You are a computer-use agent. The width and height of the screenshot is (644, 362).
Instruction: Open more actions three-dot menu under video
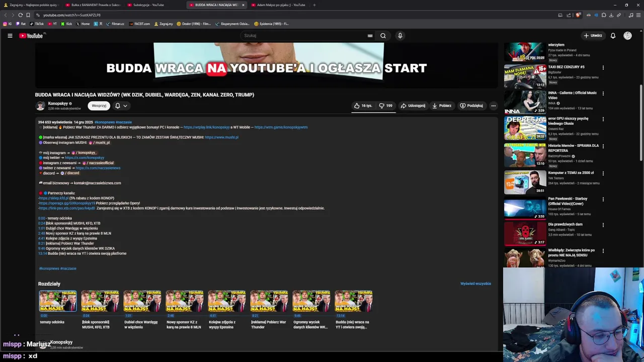tap(493, 106)
